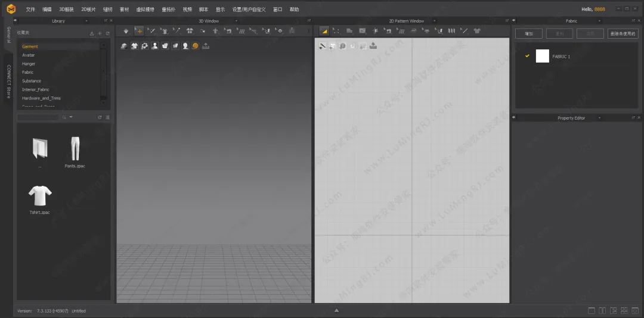Expand the bottom panel up-arrow
644x318 pixels.
tap(336, 310)
